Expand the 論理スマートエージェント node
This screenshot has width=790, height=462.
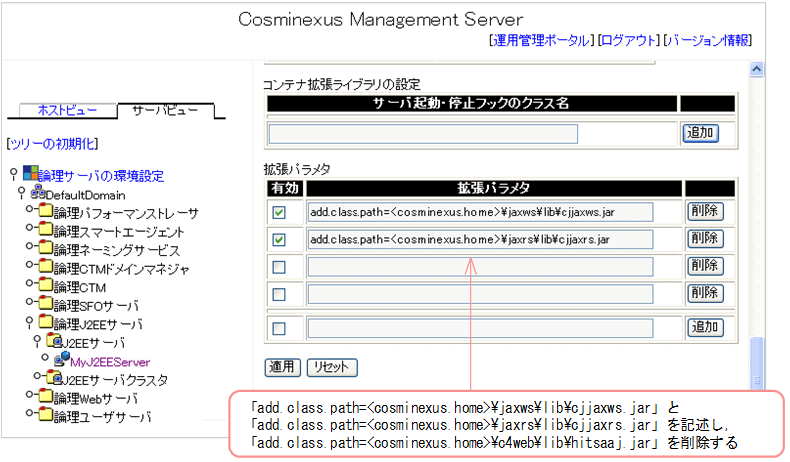point(30,227)
